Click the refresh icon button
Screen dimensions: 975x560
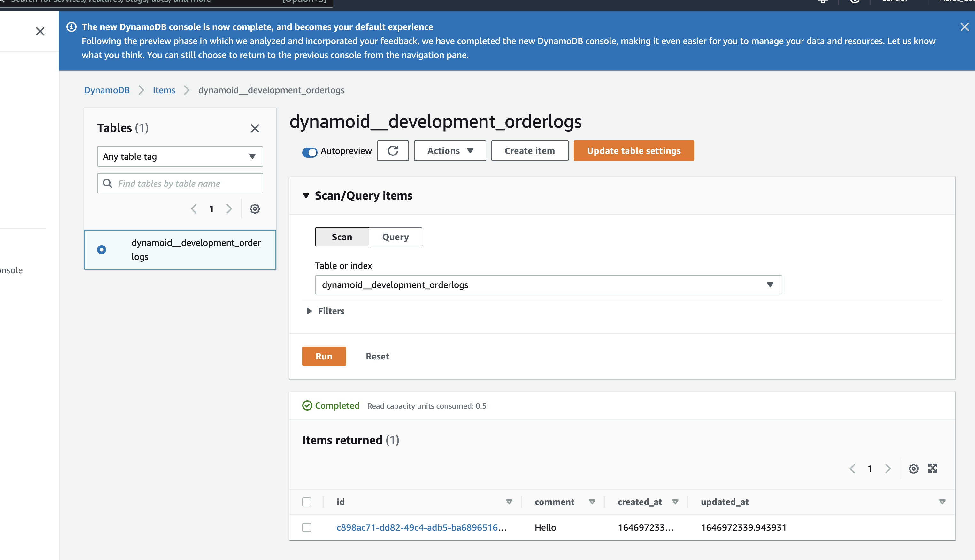[393, 151]
